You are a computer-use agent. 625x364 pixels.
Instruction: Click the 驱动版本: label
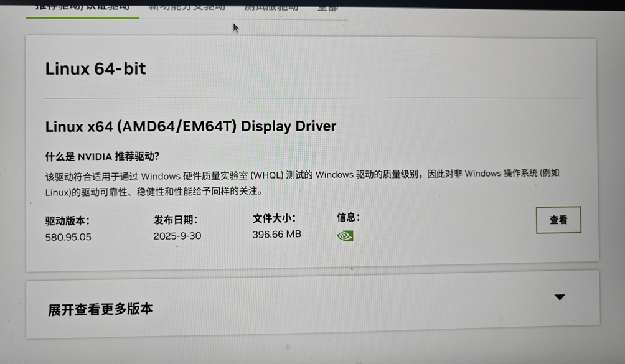[67, 221]
